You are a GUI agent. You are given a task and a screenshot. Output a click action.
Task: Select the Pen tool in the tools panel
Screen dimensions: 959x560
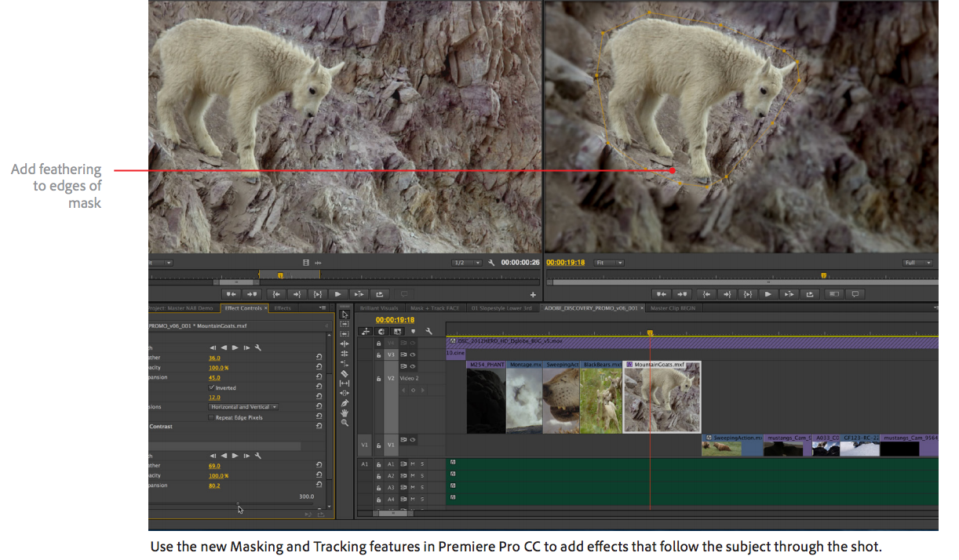coord(345,403)
